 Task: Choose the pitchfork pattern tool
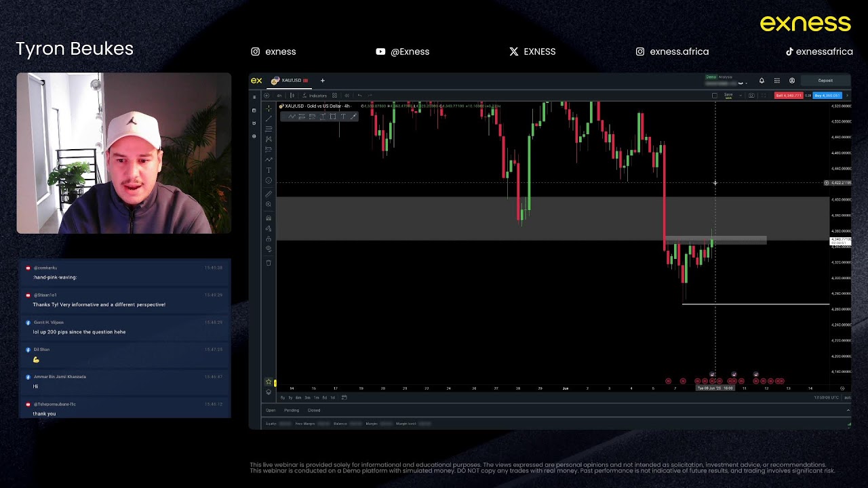[x=269, y=139]
